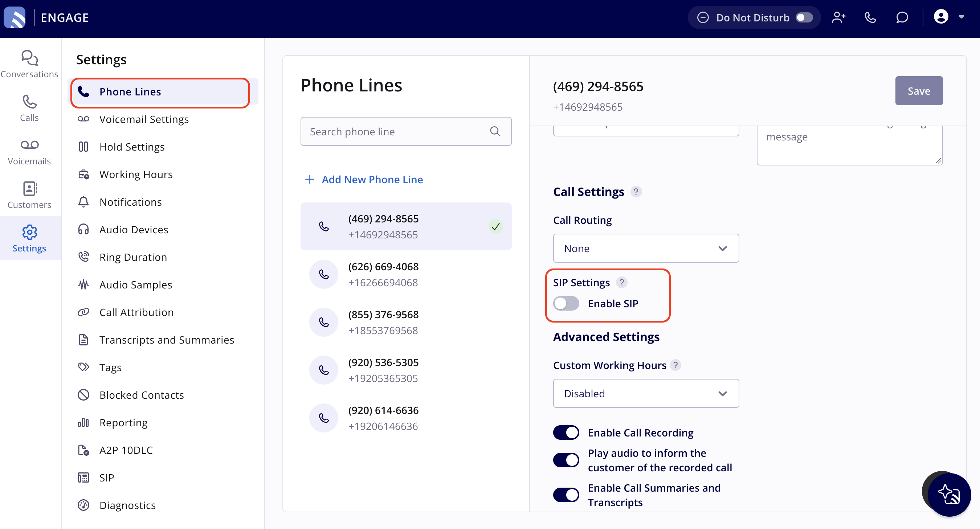
Task: Open A2P 10DLC settings
Action: (x=163, y=450)
